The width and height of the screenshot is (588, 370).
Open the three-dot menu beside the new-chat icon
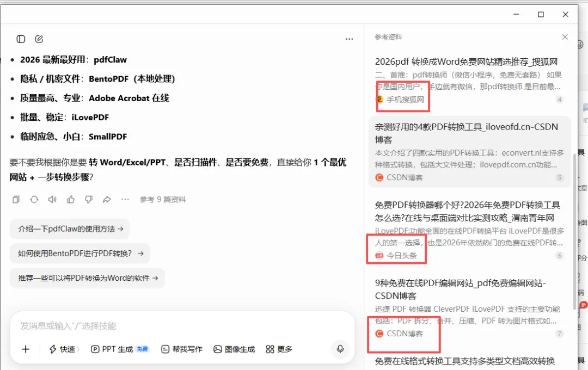[x=349, y=39]
